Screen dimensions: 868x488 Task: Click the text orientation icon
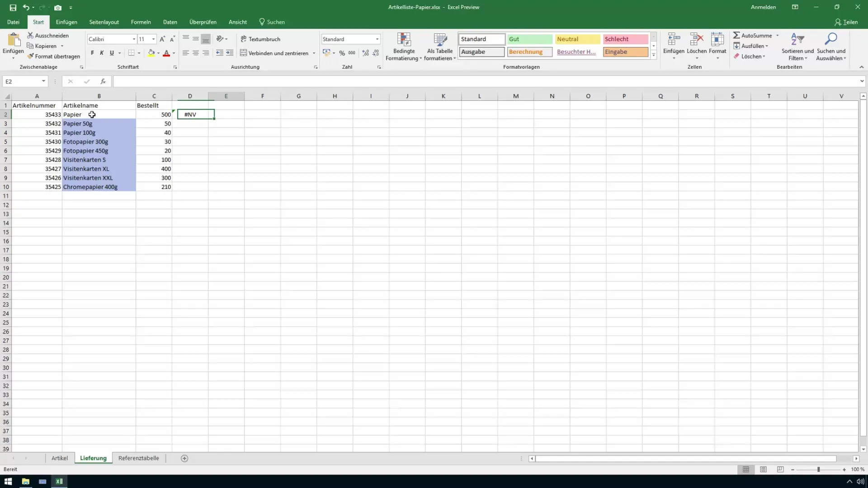pyautogui.click(x=220, y=39)
